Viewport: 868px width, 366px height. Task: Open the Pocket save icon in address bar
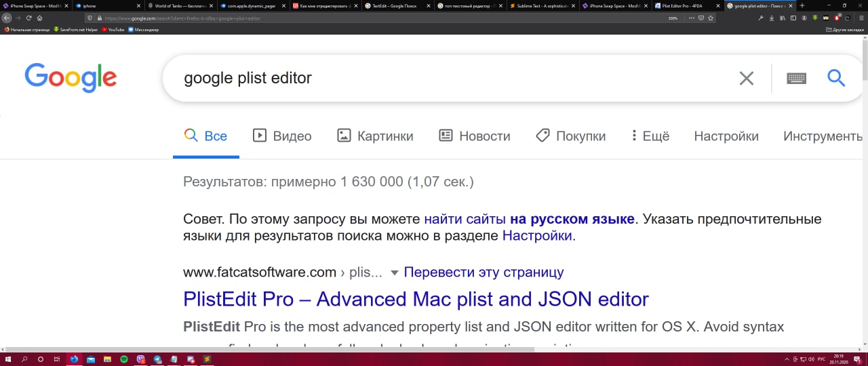(701, 18)
